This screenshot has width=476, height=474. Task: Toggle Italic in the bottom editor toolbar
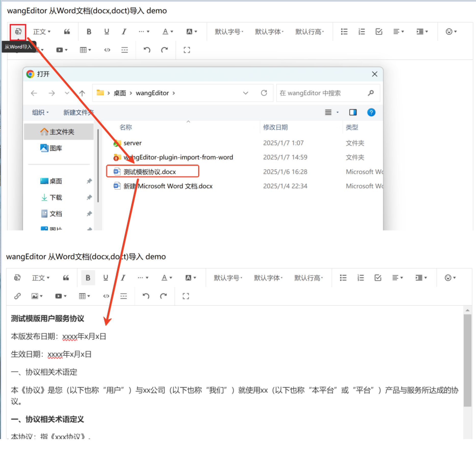[123, 278]
